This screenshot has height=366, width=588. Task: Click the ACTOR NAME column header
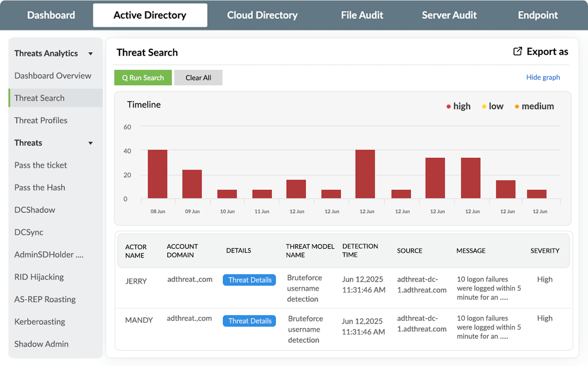[136, 251]
